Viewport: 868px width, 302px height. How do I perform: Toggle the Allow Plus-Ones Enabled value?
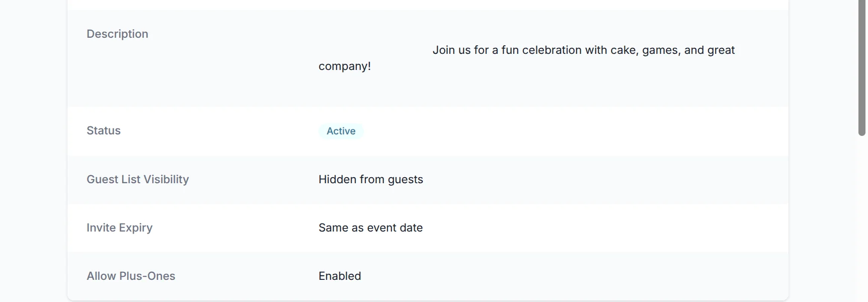tap(340, 276)
